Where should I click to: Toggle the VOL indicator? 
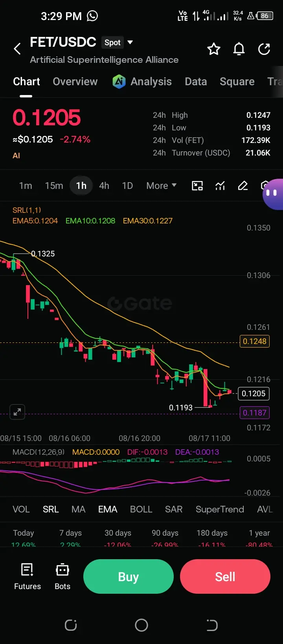pyautogui.click(x=21, y=509)
